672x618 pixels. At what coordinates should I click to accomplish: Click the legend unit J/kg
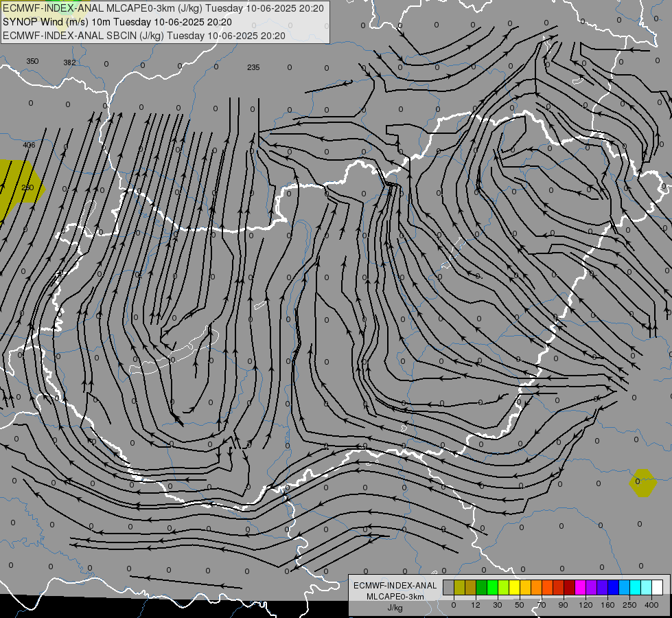395,608
